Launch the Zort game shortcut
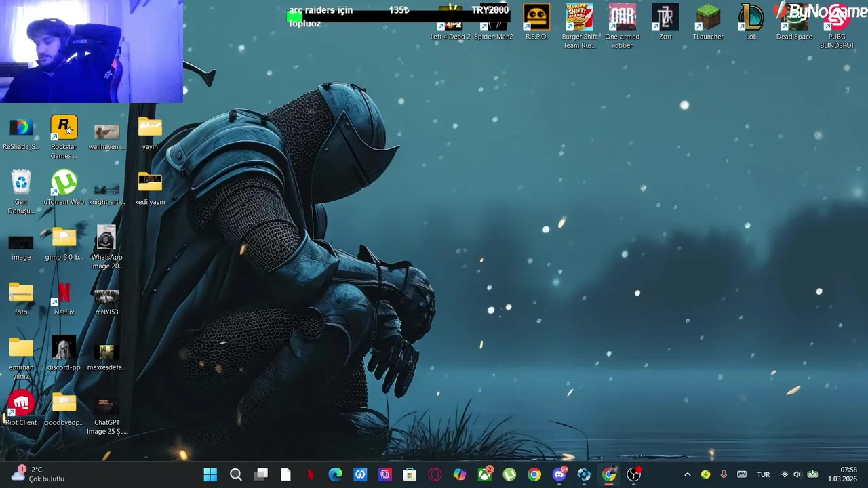 click(x=665, y=22)
